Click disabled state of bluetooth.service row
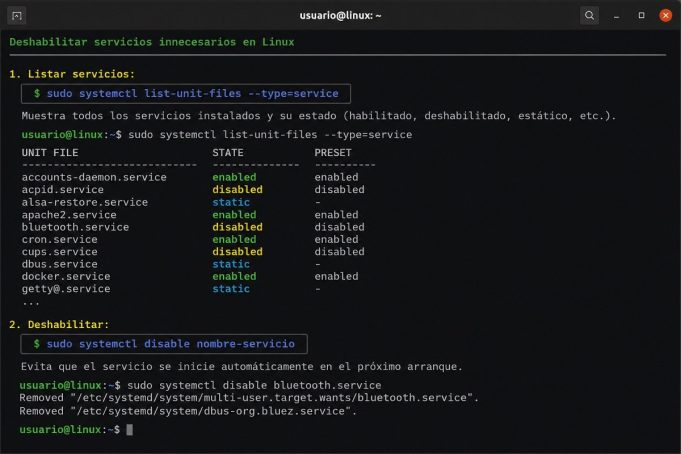The width and height of the screenshot is (681, 454). coord(238,227)
